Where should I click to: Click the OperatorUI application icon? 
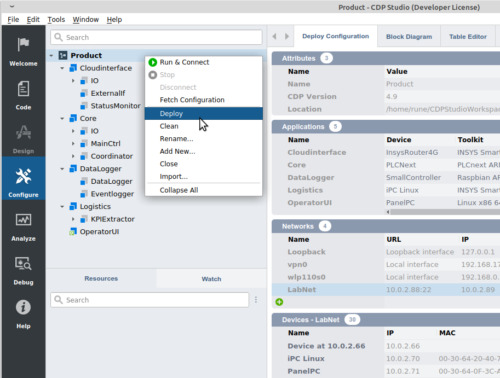(x=73, y=232)
